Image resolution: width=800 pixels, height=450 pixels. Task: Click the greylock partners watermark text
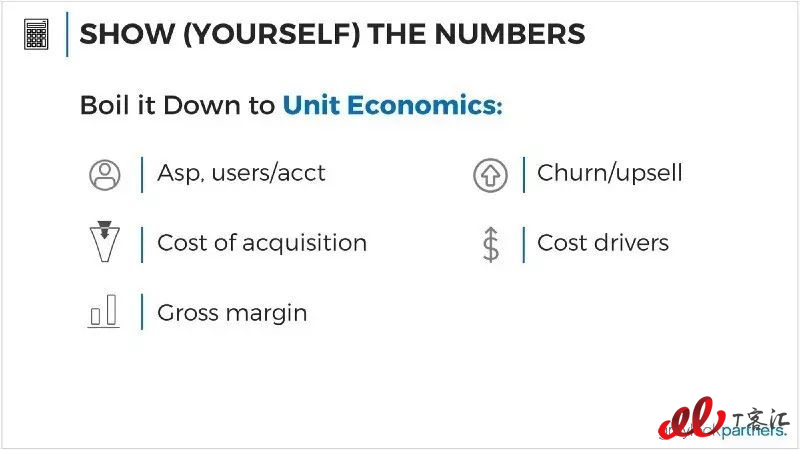click(724, 432)
